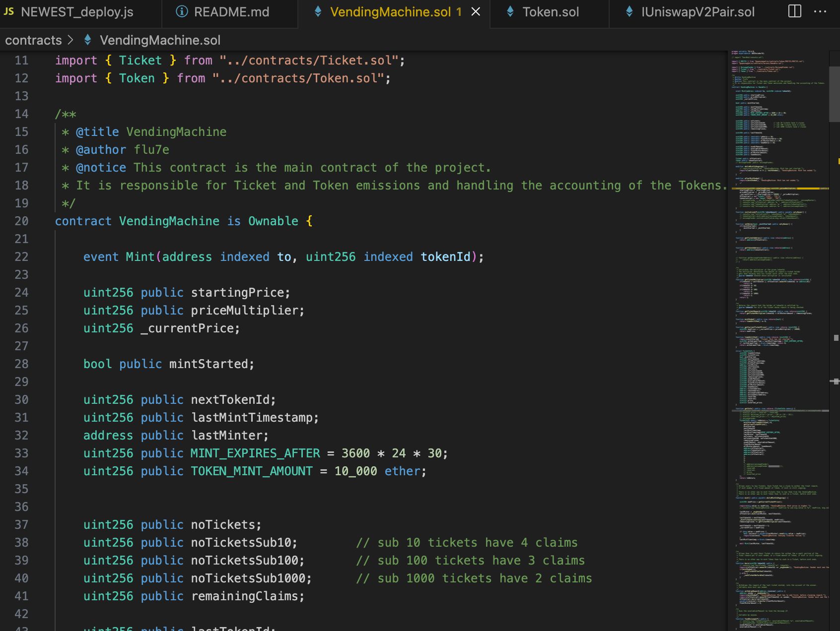Screen dimensions: 840x631
Task: Click the nextTokenId variable
Action: coord(230,400)
